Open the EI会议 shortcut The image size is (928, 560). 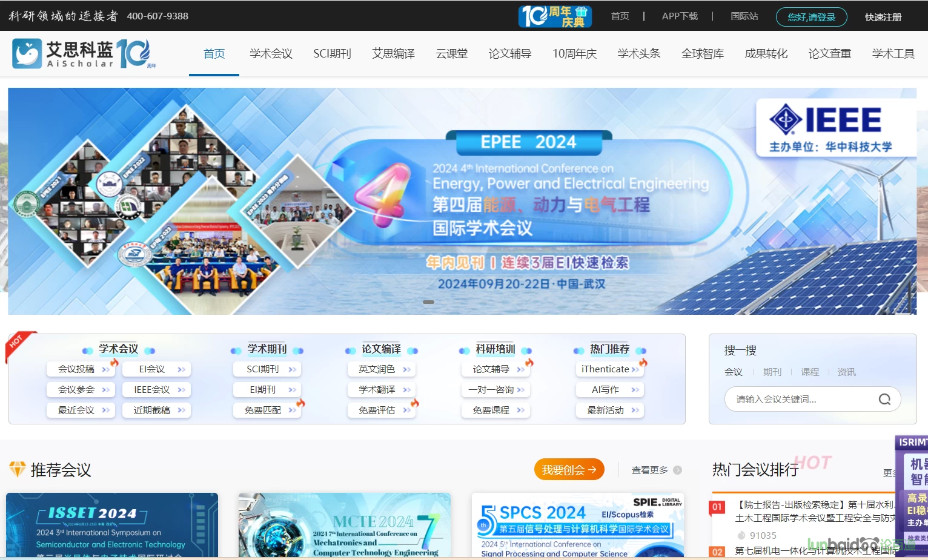point(157,369)
